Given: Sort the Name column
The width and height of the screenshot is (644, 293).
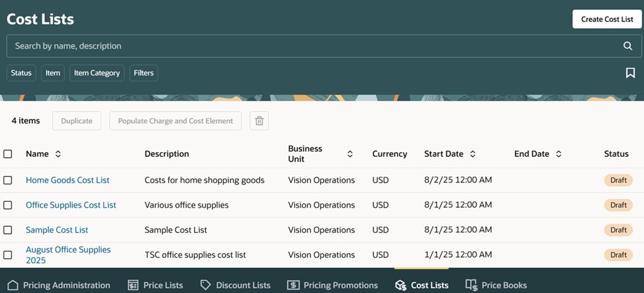Looking at the screenshot, I should point(58,154).
